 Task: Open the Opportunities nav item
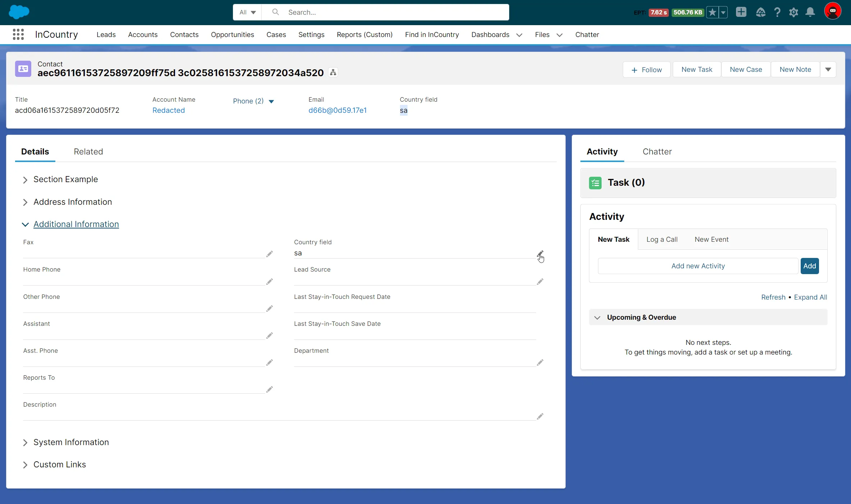pyautogui.click(x=232, y=34)
